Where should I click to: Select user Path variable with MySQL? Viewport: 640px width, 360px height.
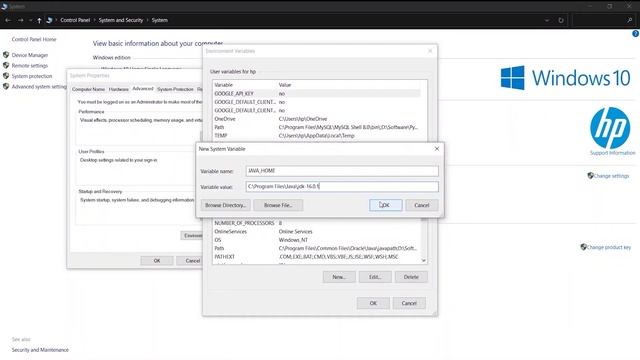[x=317, y=127]
